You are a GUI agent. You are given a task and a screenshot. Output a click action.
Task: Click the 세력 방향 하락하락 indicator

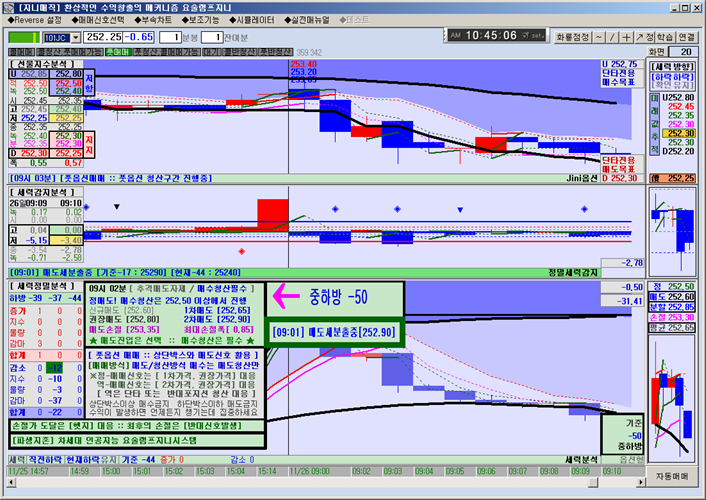point(672,77)
